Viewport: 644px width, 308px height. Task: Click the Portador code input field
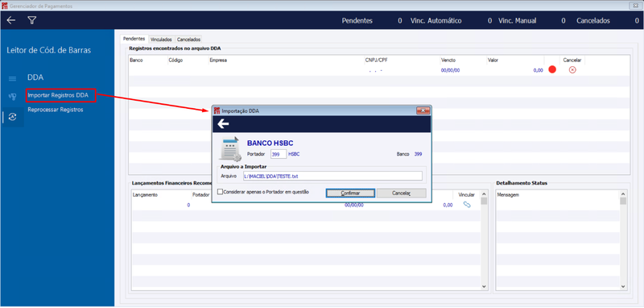[x=279, y=154]
